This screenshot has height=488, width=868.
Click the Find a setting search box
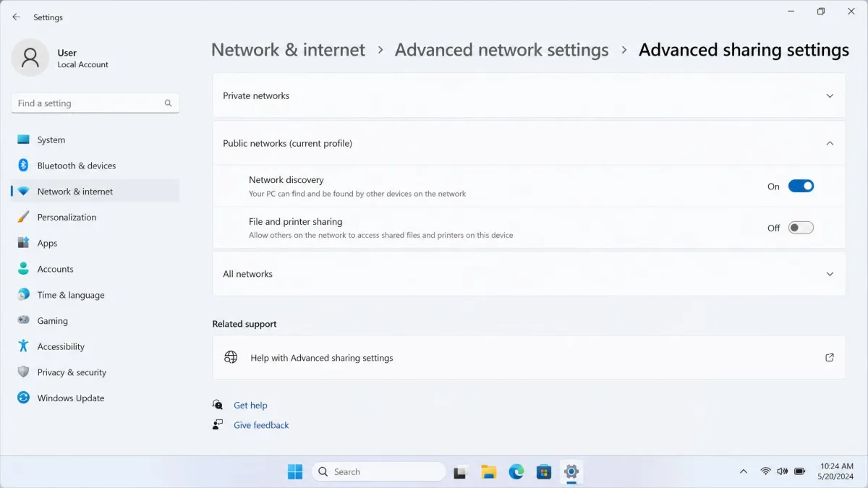coord(95,103)
